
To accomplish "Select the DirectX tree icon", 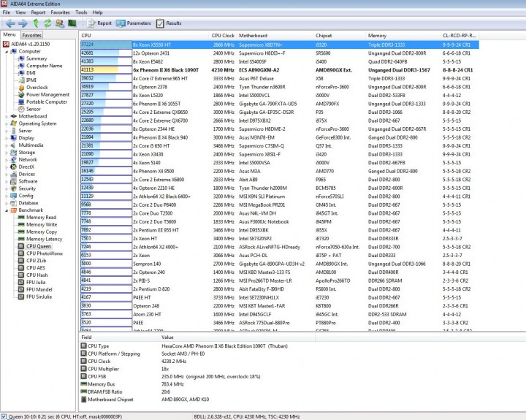I will tap(13, 167).
